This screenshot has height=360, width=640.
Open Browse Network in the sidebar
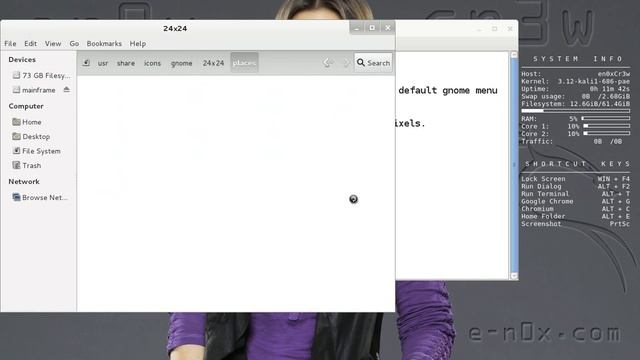coord(39,198)
